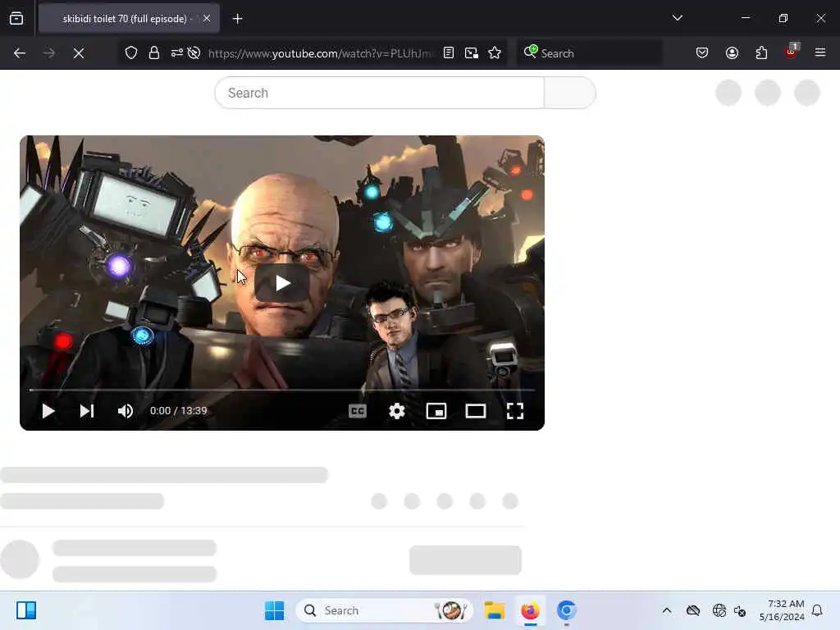Viewport: 840px width, 630px height.
Task: Focus the Firefox toolbar search box
Action: point(589,53)
